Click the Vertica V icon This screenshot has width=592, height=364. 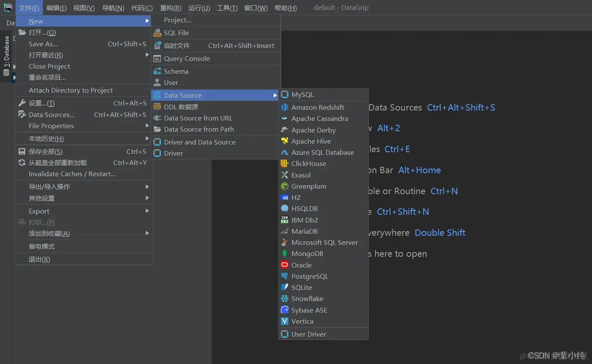[x=285, y=321]
